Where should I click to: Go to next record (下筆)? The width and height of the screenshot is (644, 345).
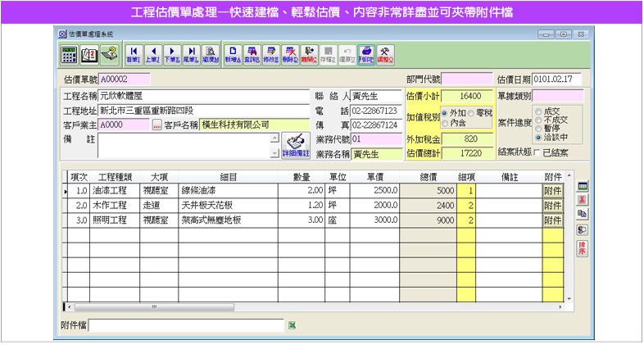tap(171, 55)
